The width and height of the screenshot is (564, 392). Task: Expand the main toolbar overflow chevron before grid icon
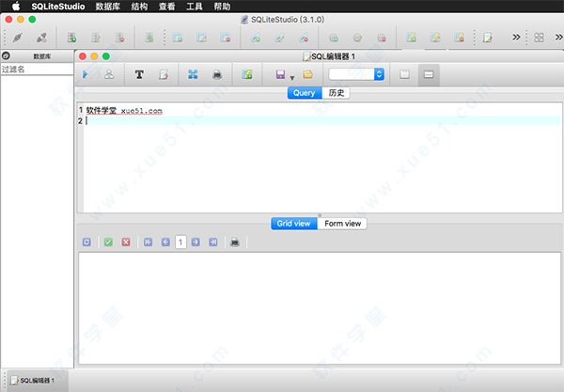tap(516, 38)
